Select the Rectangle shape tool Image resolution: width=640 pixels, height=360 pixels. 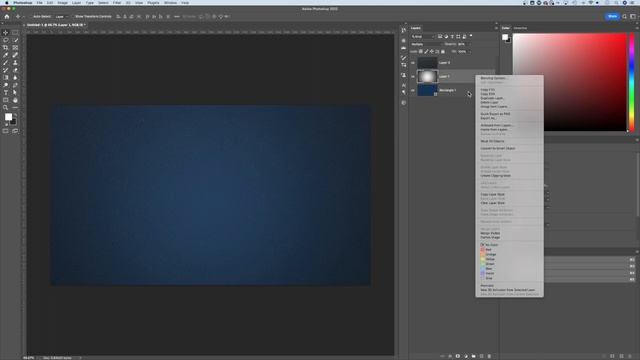(x=6, y=100)
